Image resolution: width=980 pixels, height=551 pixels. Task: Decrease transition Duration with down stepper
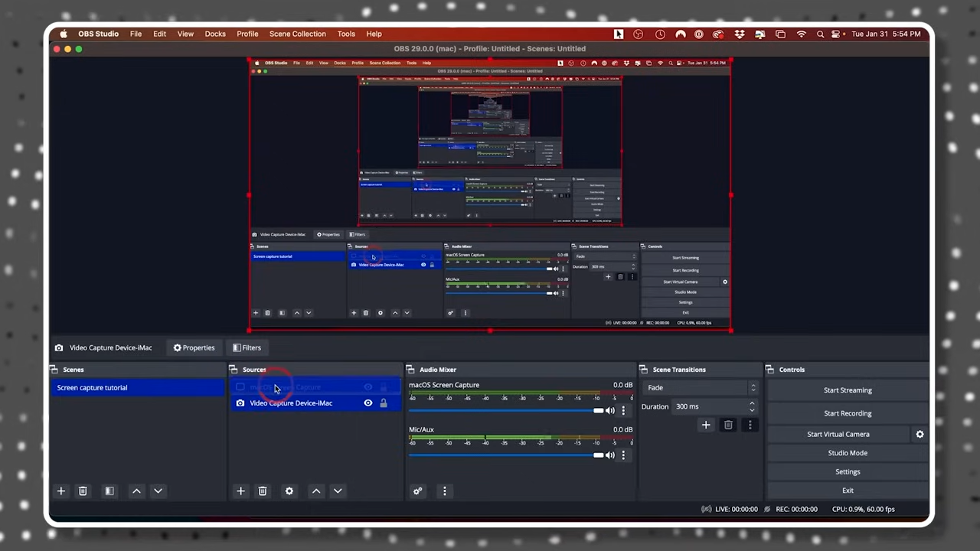(x=752, y=410)
